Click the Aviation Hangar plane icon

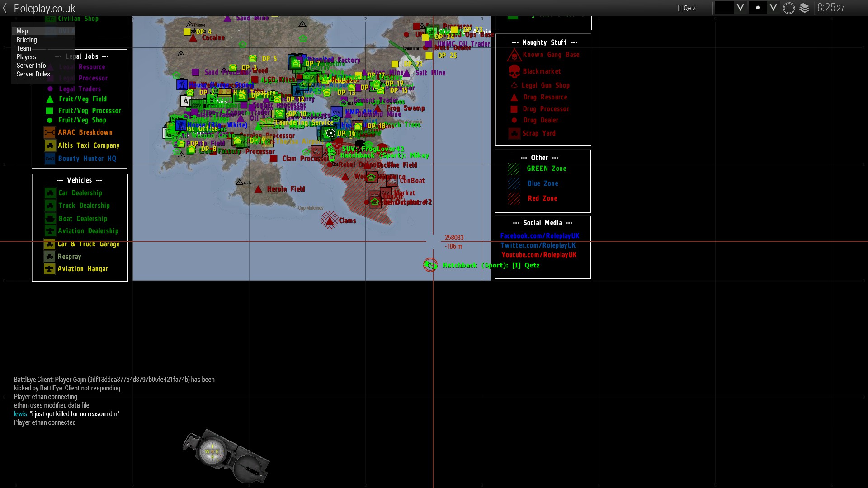[x=49, y=269]
